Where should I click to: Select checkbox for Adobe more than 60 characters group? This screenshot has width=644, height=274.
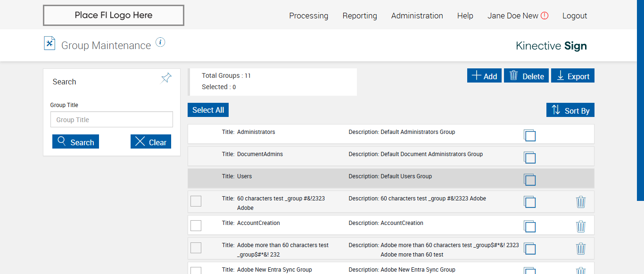[196, 248]
